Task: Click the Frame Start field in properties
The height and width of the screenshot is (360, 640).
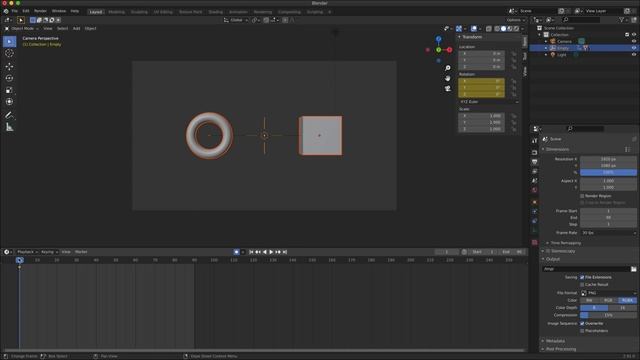Action: 608,211
